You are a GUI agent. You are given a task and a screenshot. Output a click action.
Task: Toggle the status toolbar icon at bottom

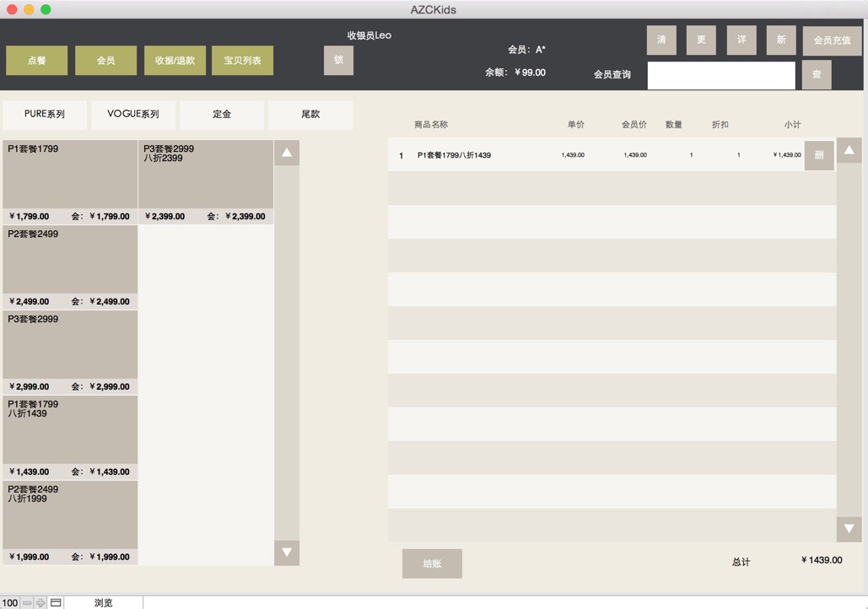point(56,603)
